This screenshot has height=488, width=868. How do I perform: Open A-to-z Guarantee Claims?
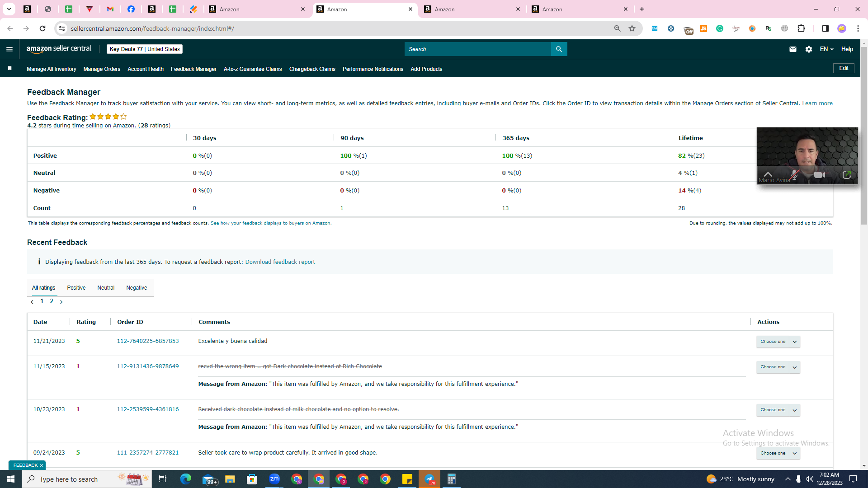(x=253, y=69)
